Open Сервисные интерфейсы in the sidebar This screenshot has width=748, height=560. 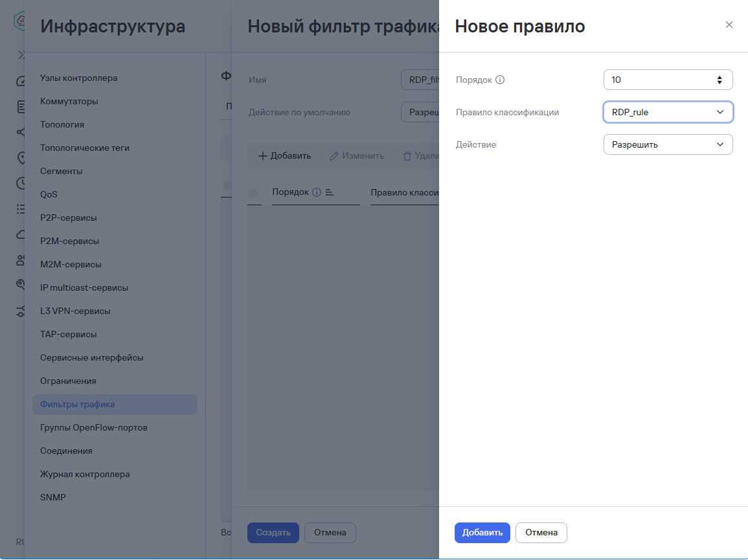pyautogui.click(x=91, y=358)
